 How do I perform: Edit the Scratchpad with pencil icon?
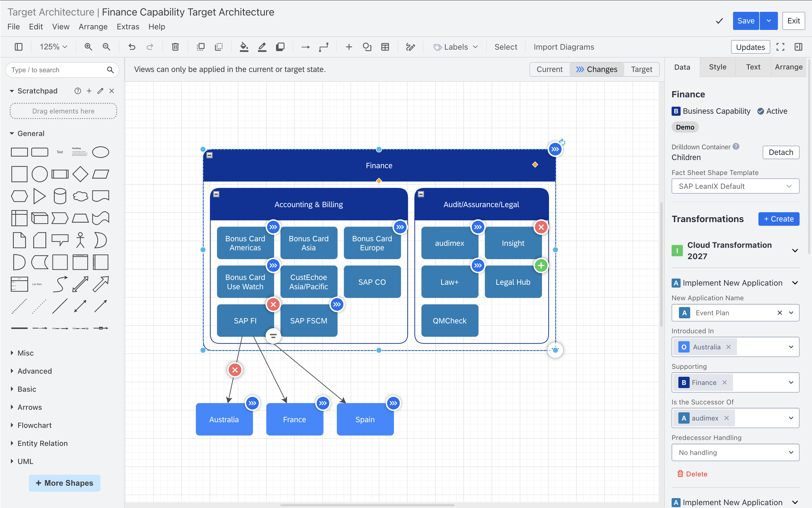pos(100,91)
